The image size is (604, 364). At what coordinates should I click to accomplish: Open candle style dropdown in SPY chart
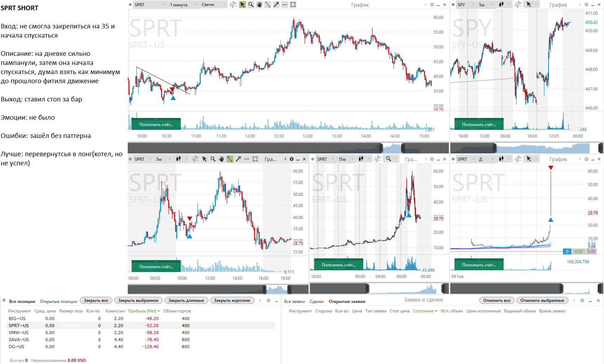click(x=504, y=5)
